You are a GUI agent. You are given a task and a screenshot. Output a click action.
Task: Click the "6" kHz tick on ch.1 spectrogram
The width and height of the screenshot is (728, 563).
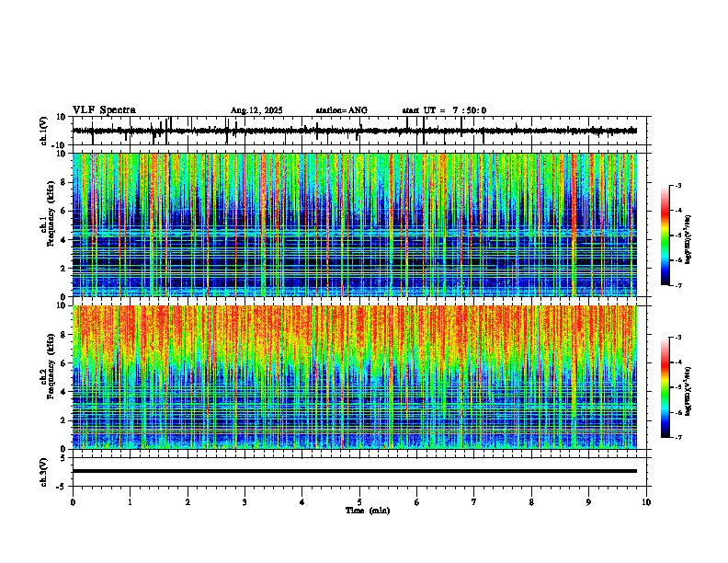click(64, 212)
